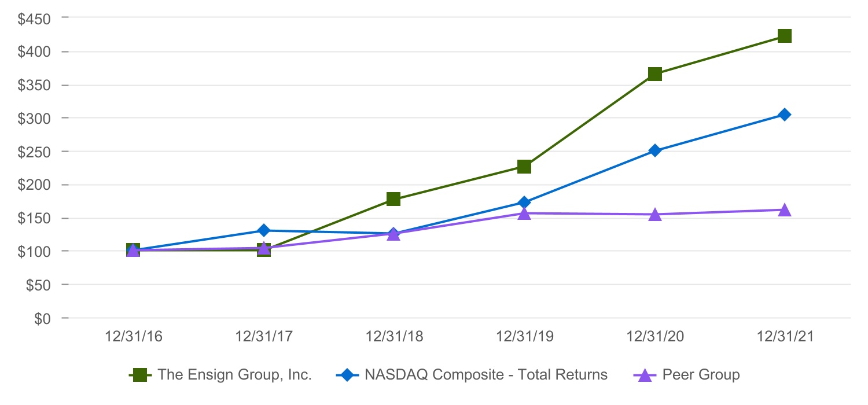Select the Ensign Group data point at 12/31/19
Viewport: 868px width, 405px height.
[524, 167]
